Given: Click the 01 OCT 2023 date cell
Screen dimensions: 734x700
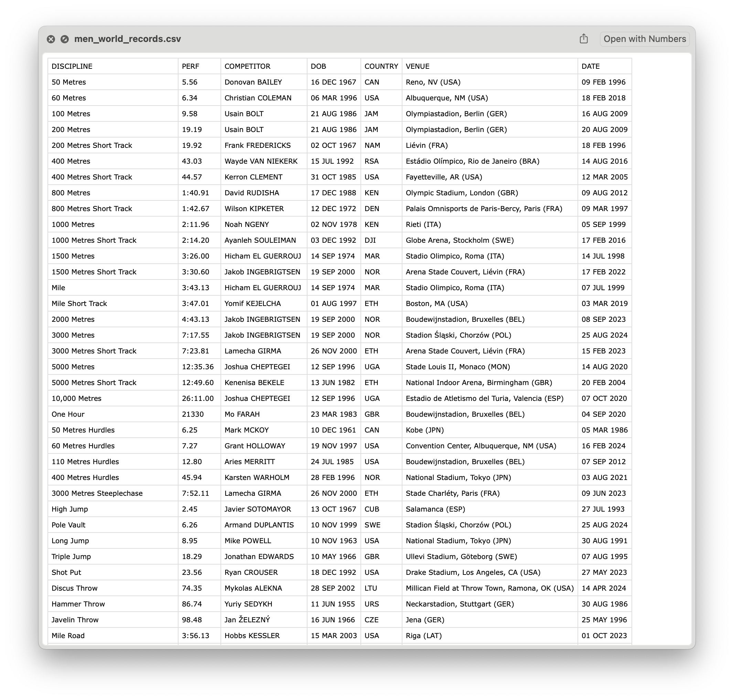Looking at the screenshot, I should click(604, 635).
